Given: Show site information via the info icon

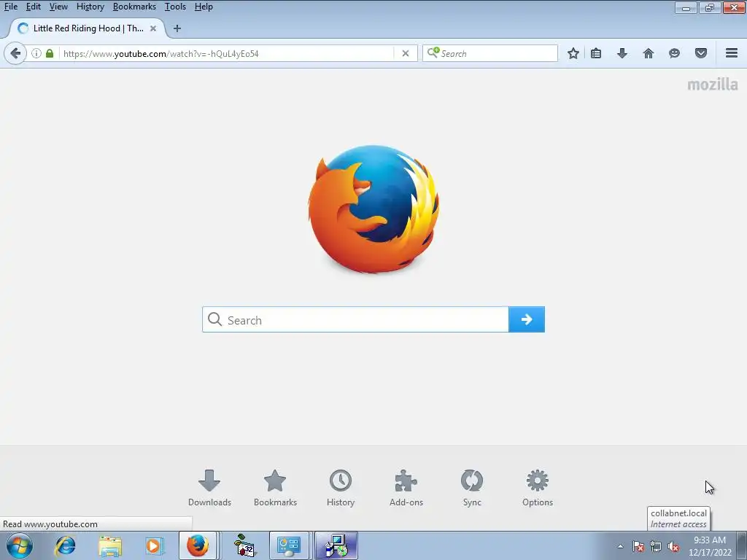Looking at the screenshot, I should coord(36,53).
